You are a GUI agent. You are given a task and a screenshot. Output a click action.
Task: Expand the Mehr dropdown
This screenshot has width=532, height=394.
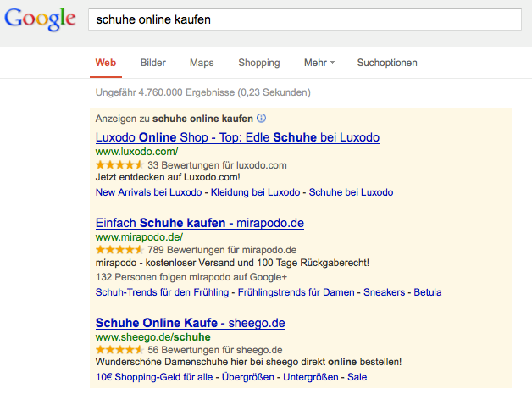tap(319, 63)
